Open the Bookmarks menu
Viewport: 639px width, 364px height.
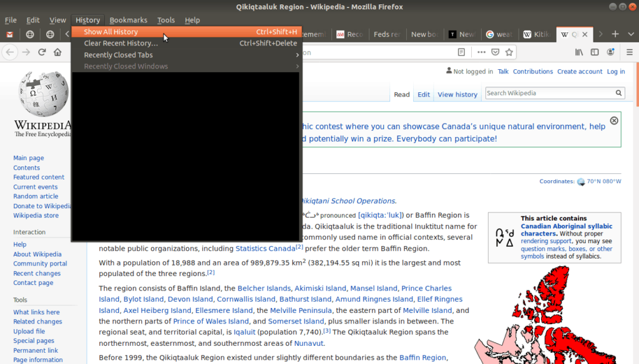point(129,20)
